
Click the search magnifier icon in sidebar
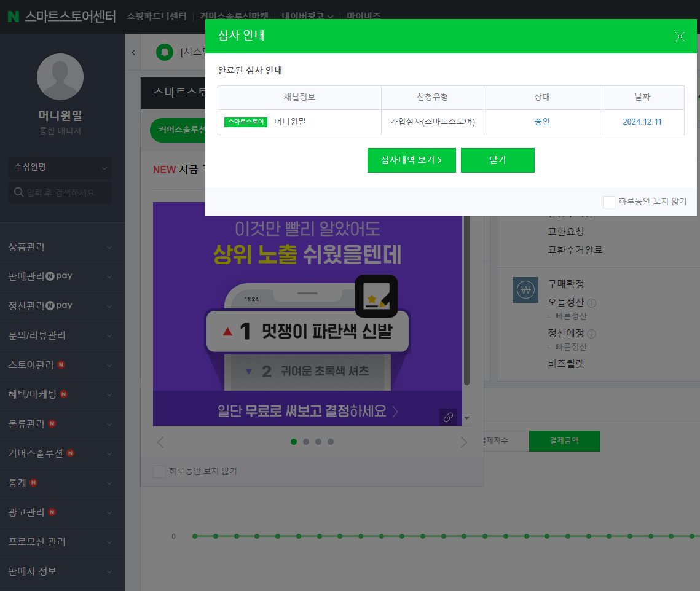[19, 192]
